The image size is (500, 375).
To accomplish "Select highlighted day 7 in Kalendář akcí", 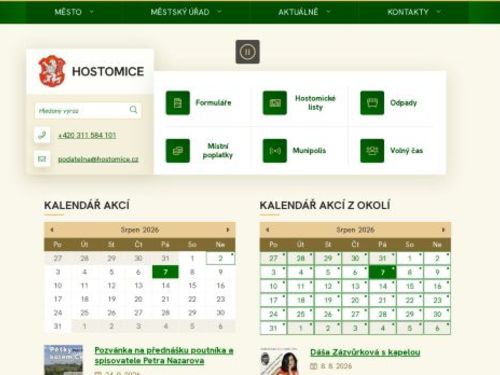I will tap(165, 272).
